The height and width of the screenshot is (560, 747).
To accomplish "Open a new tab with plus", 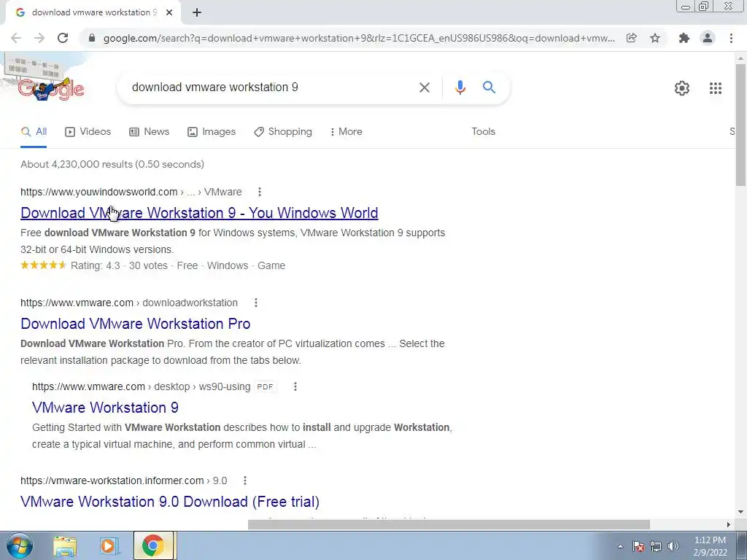I will click(x=197, y=12).
